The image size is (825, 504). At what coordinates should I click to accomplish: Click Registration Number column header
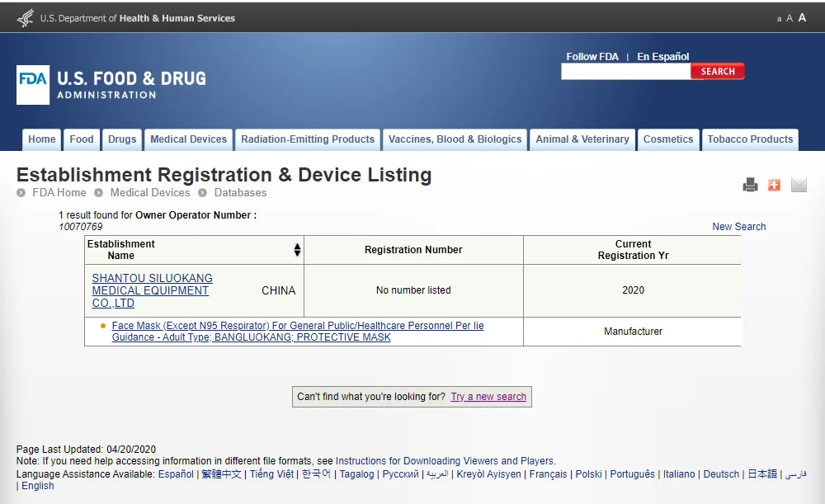point(413,250)
